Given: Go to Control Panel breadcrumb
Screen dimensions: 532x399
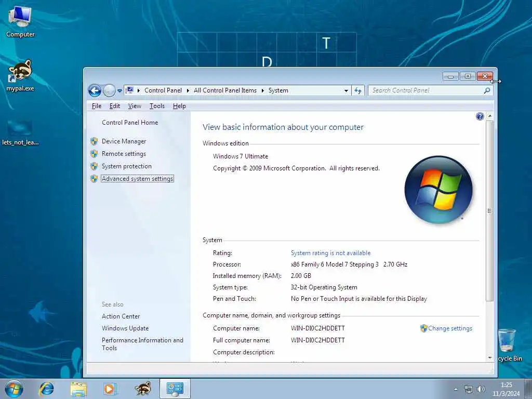Looking at the screenshot, I should click(x=163, y=90).
